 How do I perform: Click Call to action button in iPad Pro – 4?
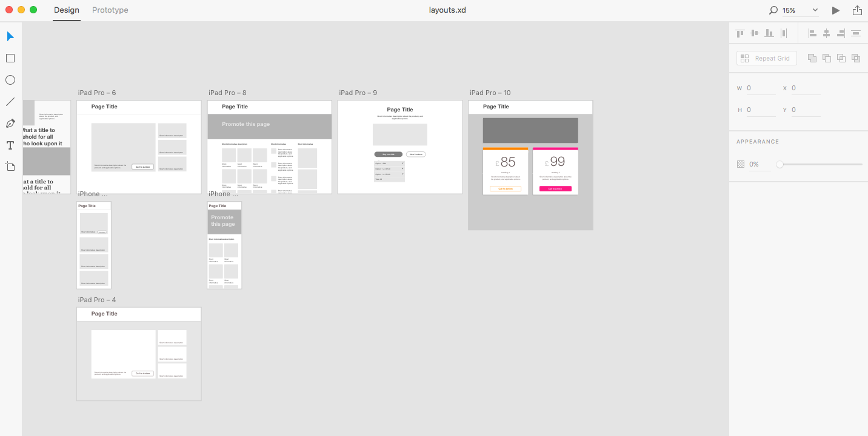pyautogui.click(x=143, y=374)
